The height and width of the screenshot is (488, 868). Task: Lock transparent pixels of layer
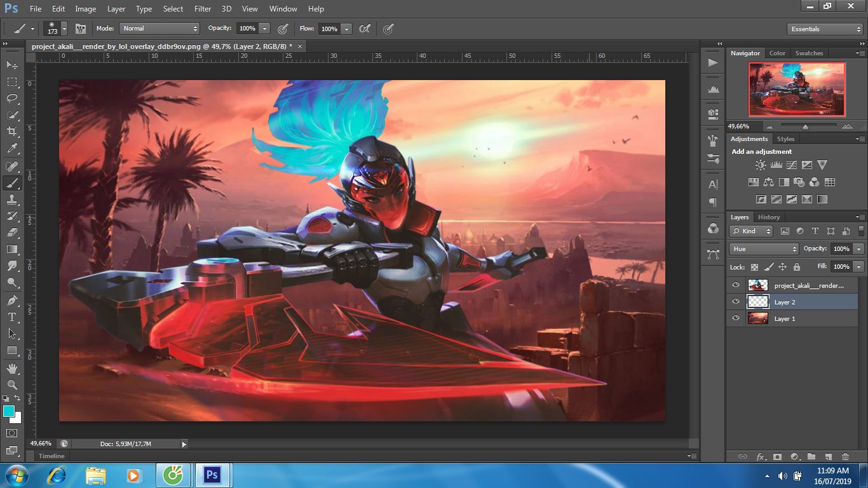click(754, 267)
